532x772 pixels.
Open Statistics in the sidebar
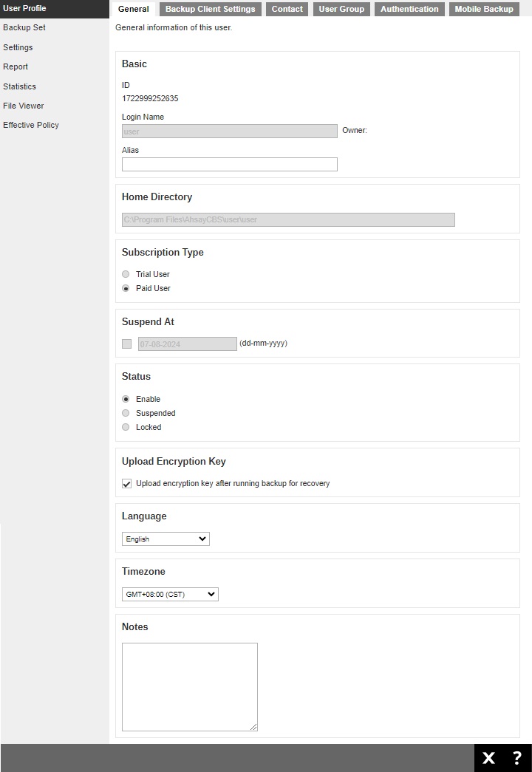(20, 86)
